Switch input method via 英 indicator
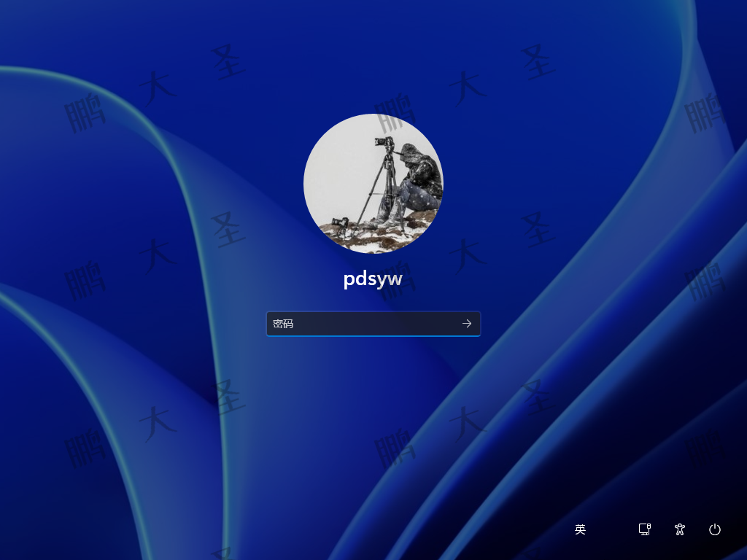 580,529
